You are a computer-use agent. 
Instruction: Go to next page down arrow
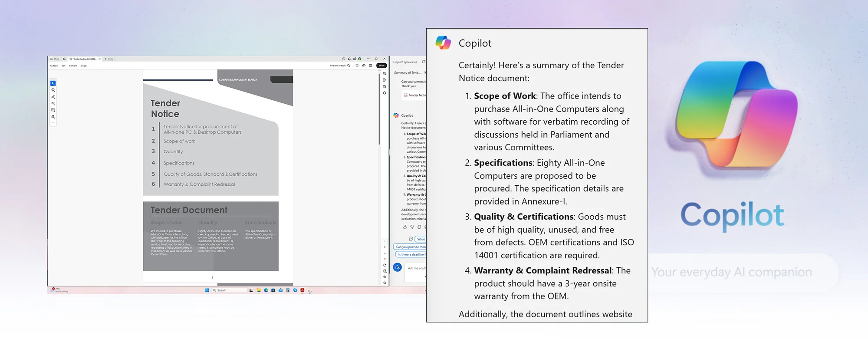pyautogui.click(x=385, y=259)
